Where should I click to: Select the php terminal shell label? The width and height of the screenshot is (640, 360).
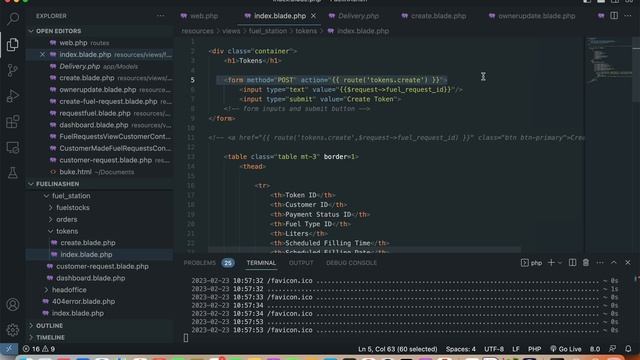tap(531, 263)
